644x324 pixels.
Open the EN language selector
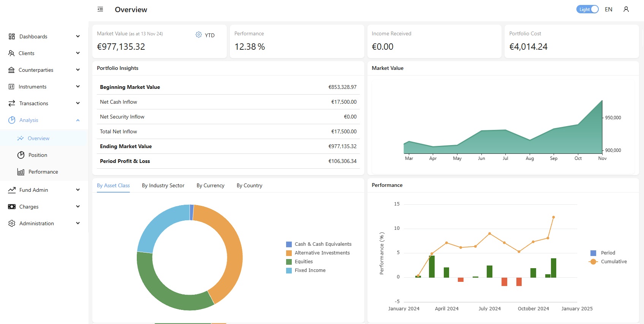pos(609,9)
